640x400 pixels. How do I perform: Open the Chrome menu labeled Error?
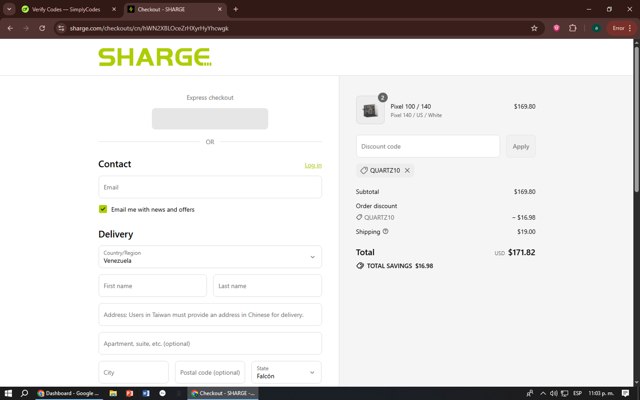point(622,28)
